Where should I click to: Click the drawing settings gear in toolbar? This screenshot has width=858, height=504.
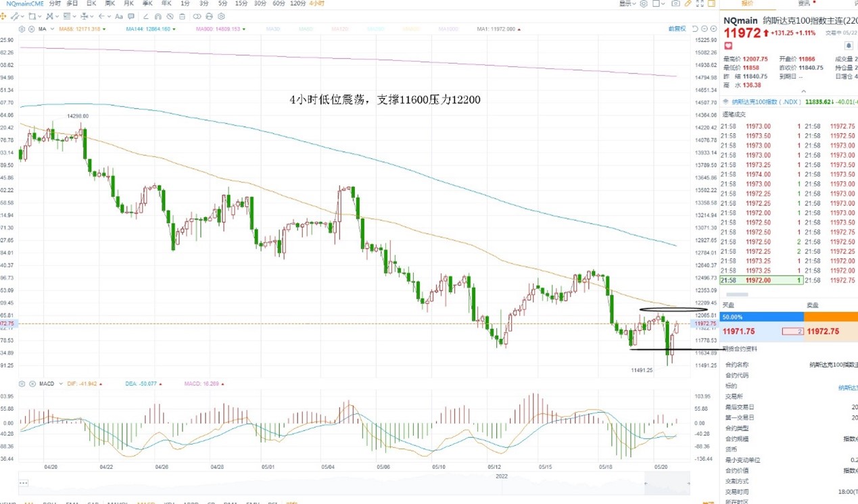point(221,16)
